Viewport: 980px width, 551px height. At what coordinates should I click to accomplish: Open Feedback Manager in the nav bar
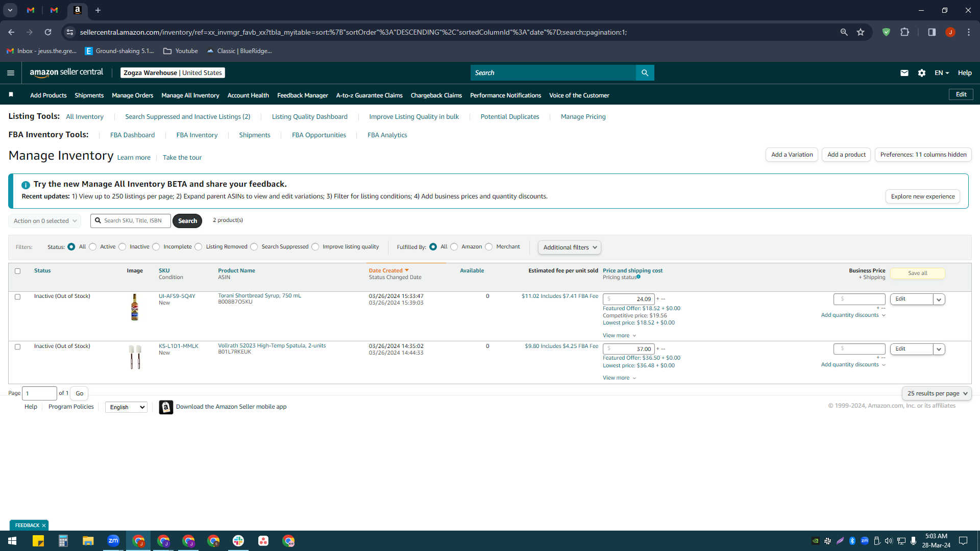point(303,95)
